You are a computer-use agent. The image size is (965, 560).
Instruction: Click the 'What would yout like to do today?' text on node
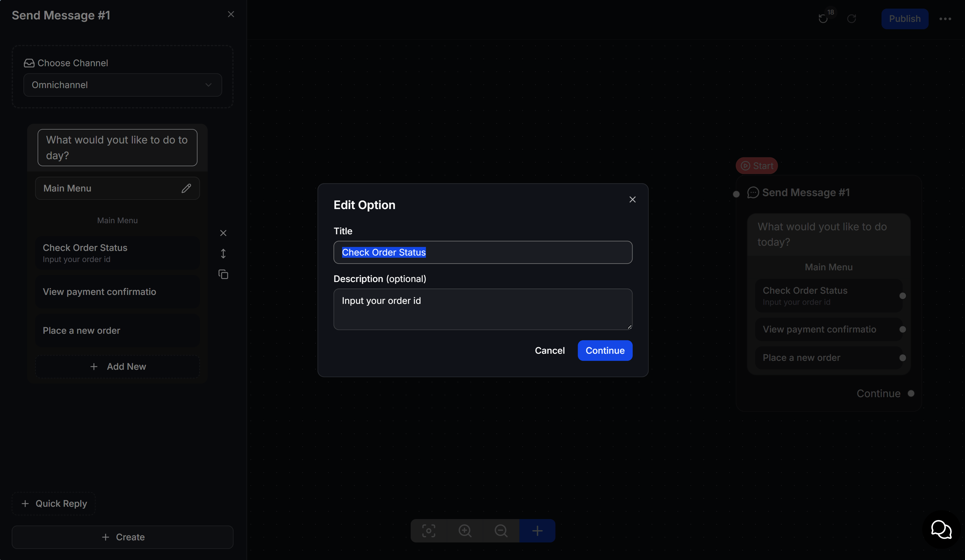coord(822,234)
